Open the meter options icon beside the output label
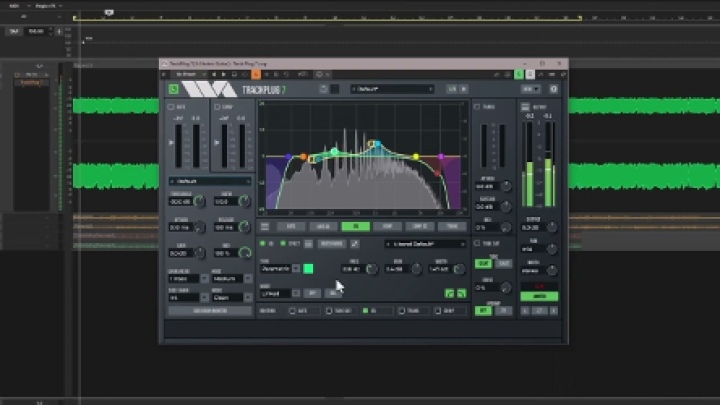The image size is (720, 405). click(x=525, y=107)
